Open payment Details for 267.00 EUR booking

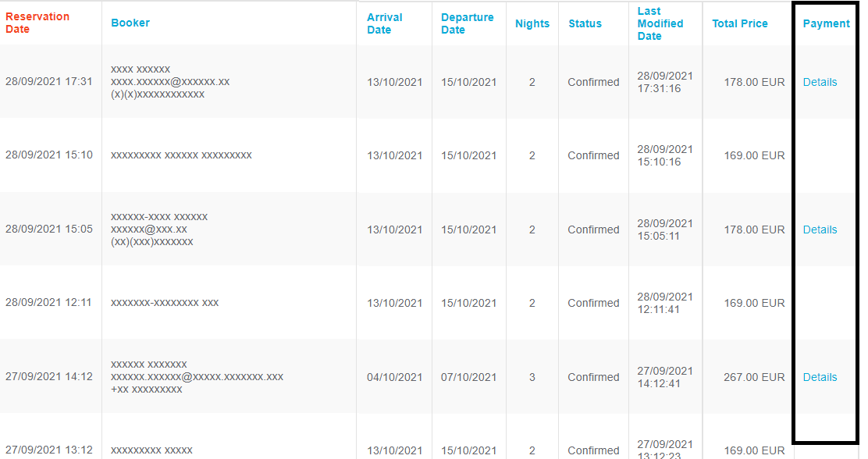click(820, 377)
